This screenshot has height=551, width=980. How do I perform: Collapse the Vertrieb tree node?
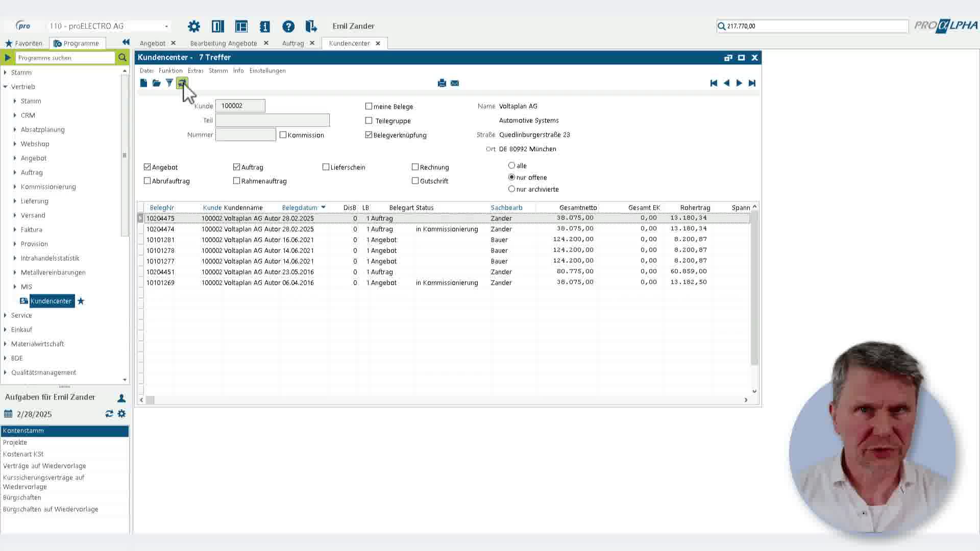[5, 87]
